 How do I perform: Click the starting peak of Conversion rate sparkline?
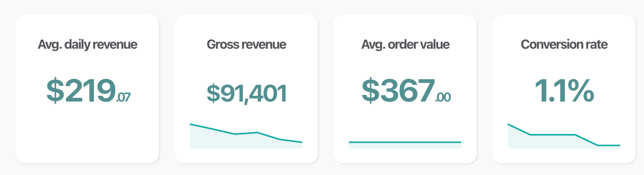[509, 124]
